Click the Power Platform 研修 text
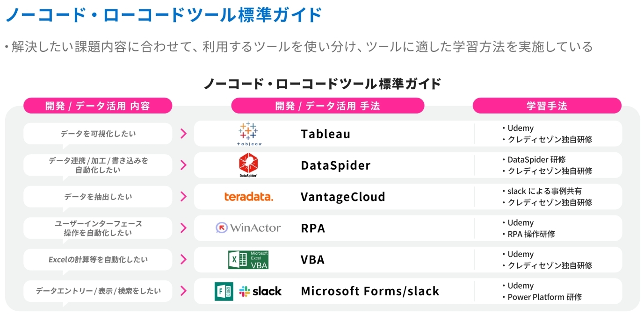Image resolution: width=644 pixels, height=314 pixels. [x=545, y=297]
